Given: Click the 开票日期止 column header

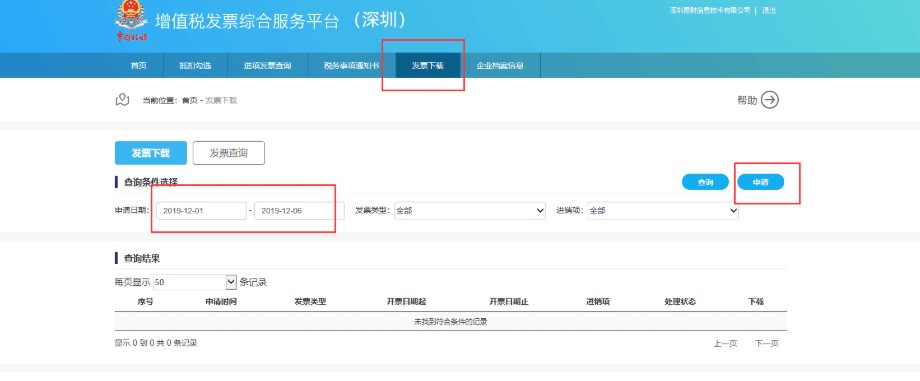Looking at the screenshot, I should click(x=509, y=302).
